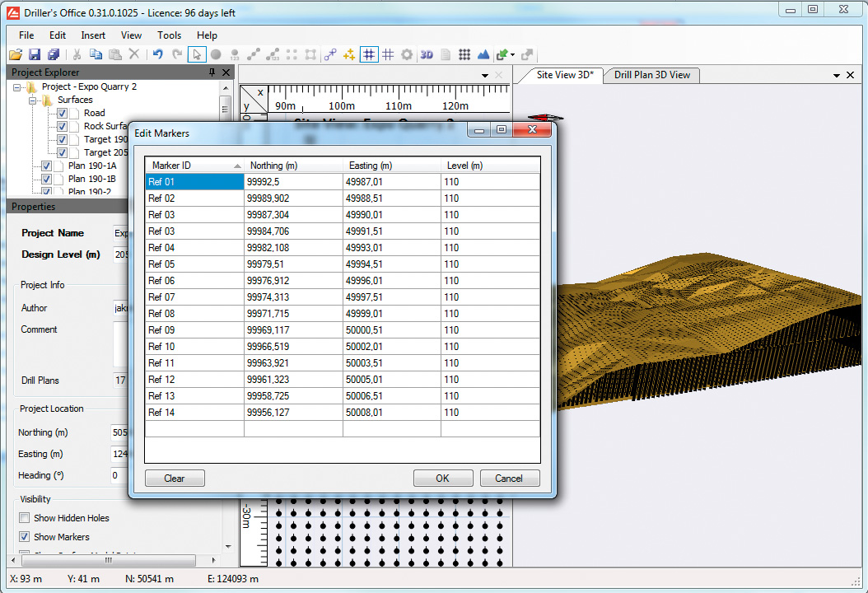Toggle the Plan 190-1A checkbox
The height and width of the screenshot is (593, 868).
coord(47,166)
